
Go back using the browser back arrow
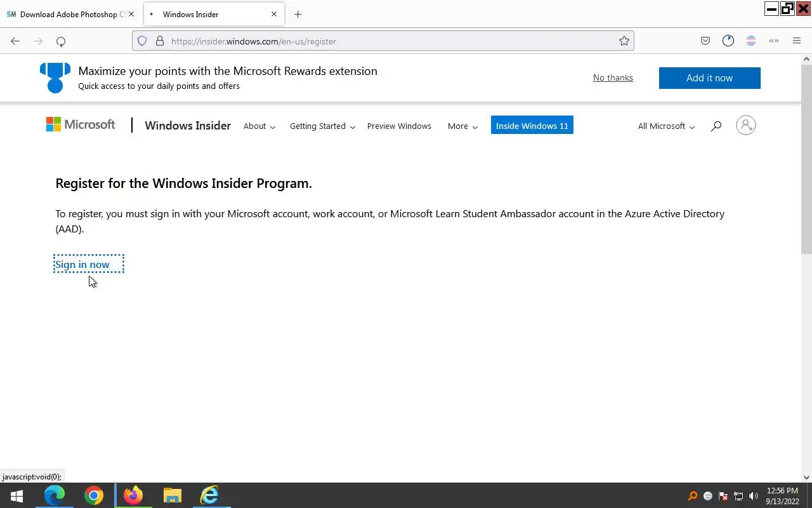(x=15, y=41)
